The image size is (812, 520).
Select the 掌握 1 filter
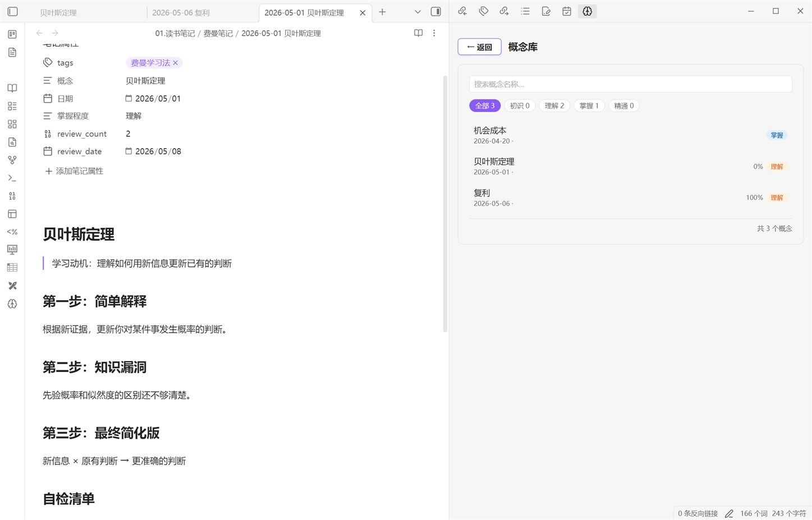click(x=589, y=105)
